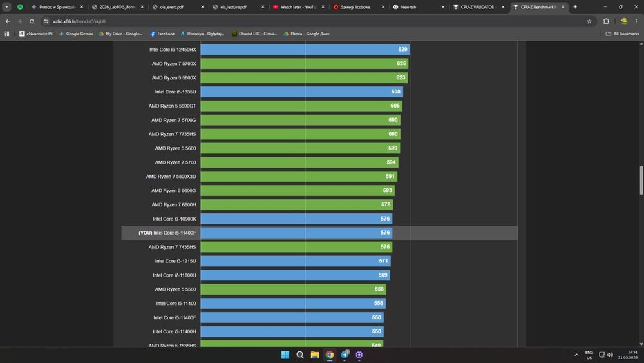Image resolution: width=644 pixels, height=363 pixels.
Task: Click the Intel Core i5-11400H label
Action: point(174,332)
